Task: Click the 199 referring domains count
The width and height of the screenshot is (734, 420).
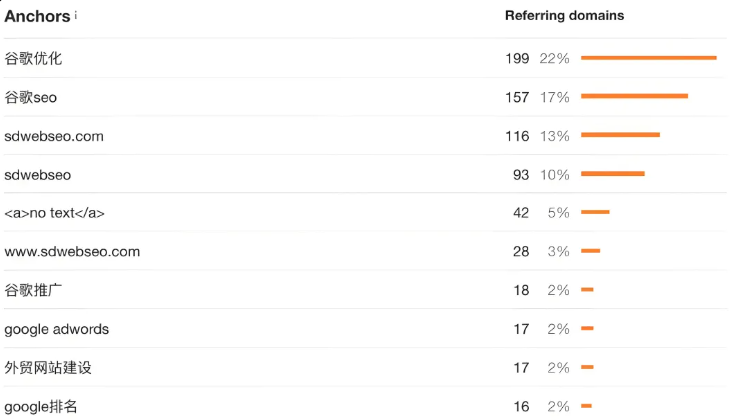Action: click(517, 59)
